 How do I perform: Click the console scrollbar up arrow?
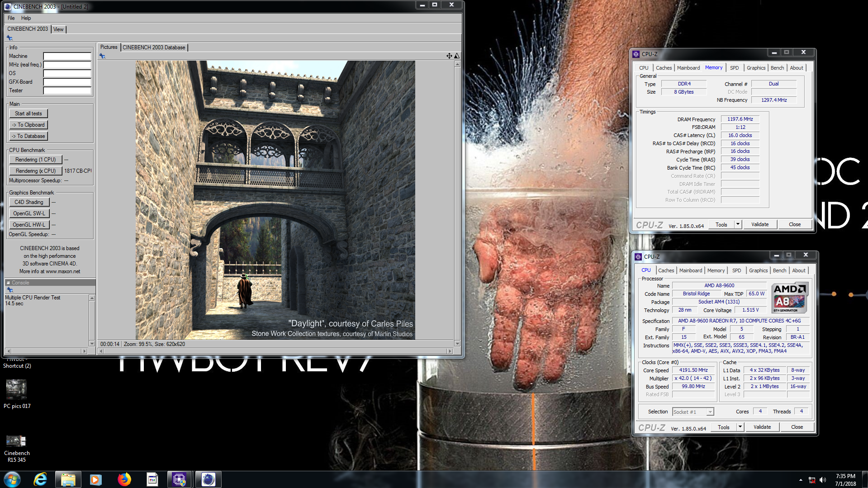(x=92, y=298)
